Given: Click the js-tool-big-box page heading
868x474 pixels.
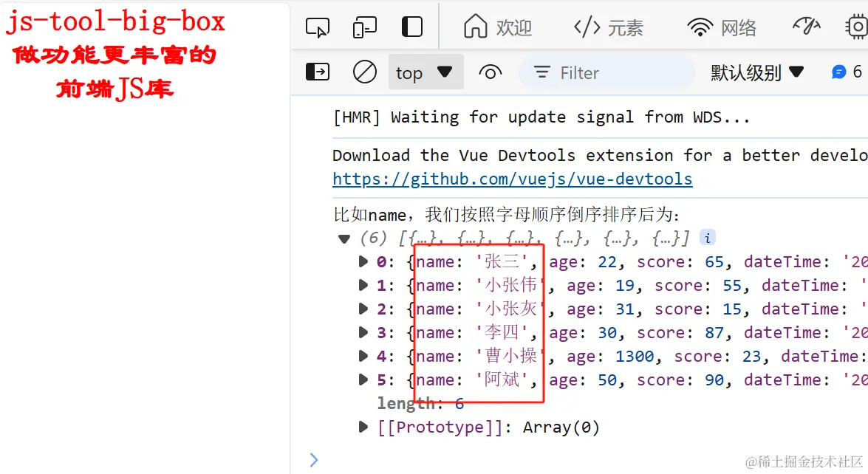Looking at the screenshot, I should (x=116, y=22).
